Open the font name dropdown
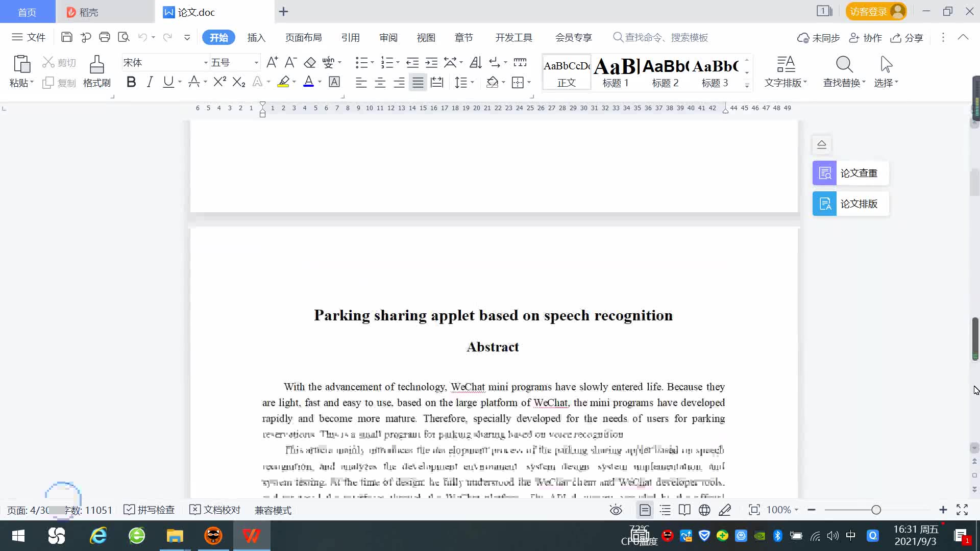Image resolution: width=980 pixels, height=551 pixels. click(x=206, y=63)
